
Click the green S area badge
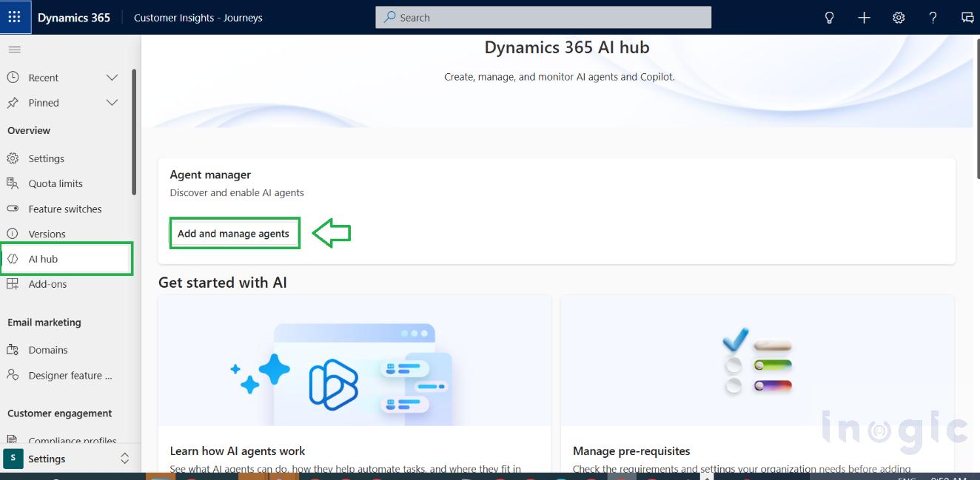click(13, 459)
